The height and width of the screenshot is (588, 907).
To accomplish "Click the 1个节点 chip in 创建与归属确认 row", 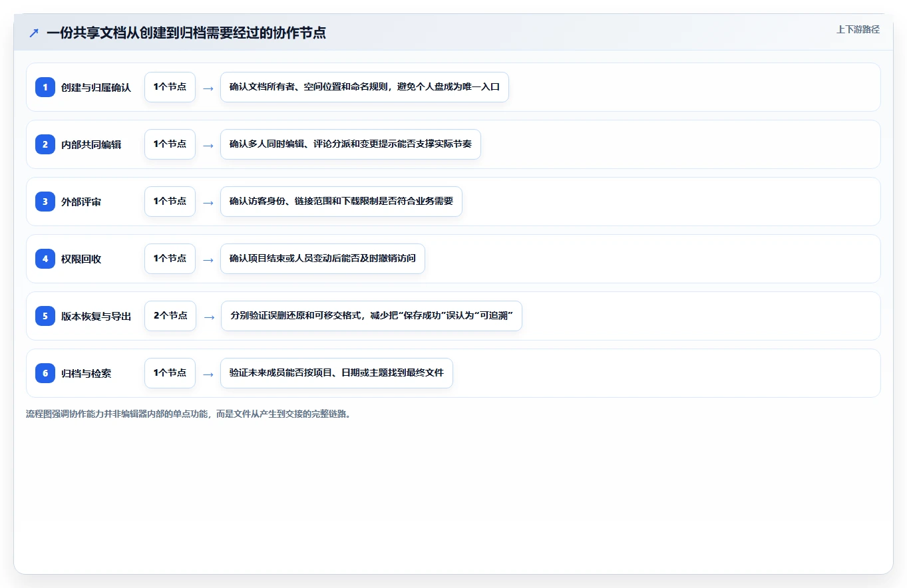I will point(170,87).
